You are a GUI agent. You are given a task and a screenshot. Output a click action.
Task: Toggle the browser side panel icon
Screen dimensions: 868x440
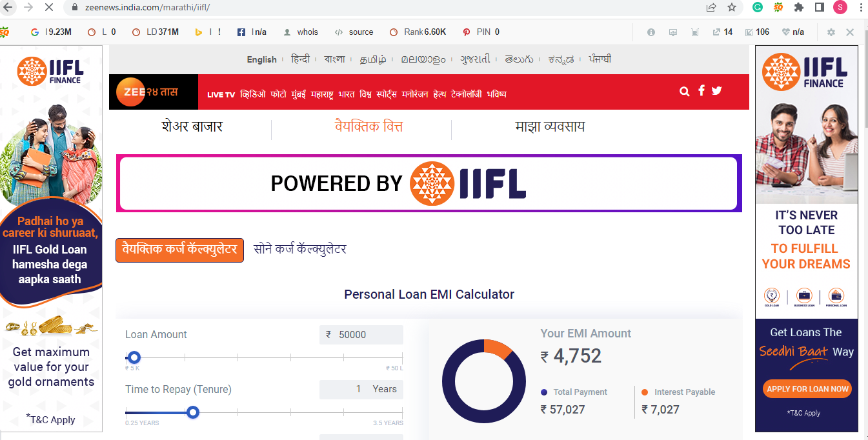(820, 8)
